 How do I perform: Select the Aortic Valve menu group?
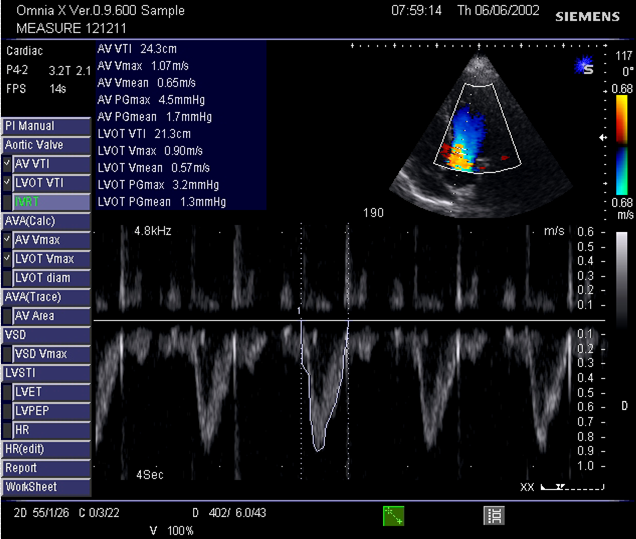[46, 145]
